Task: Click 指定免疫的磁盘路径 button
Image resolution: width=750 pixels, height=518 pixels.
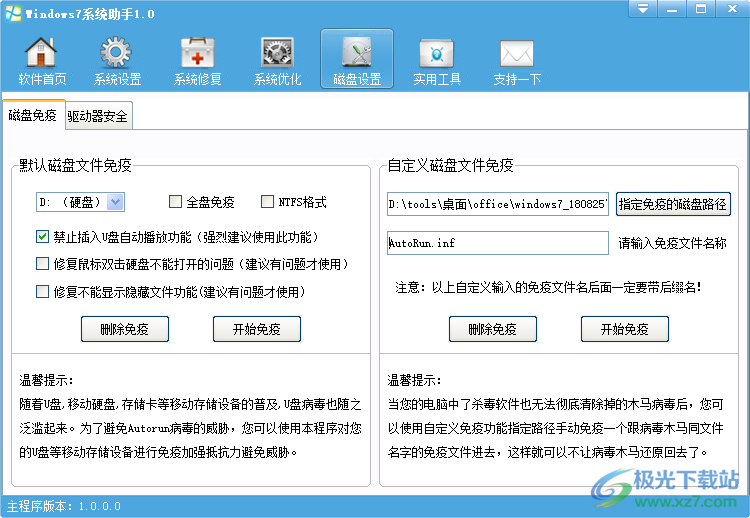Action: pyautogui.click(x=673, y=204)
